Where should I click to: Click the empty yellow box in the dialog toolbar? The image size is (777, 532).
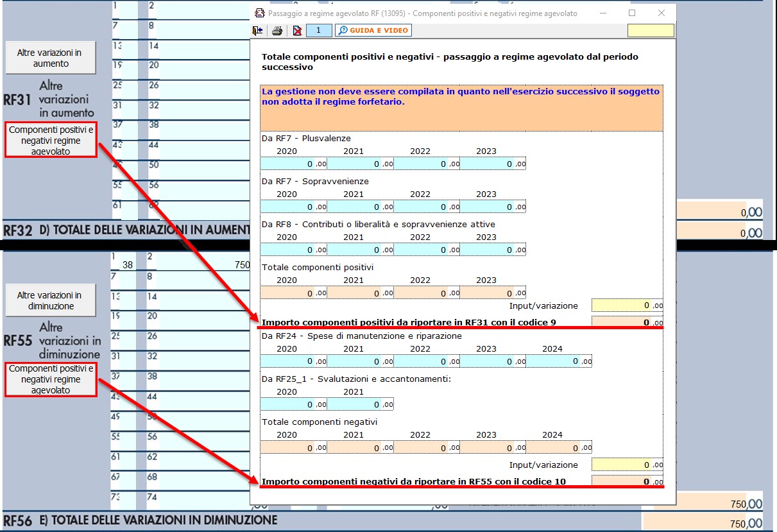pos(651,30)
